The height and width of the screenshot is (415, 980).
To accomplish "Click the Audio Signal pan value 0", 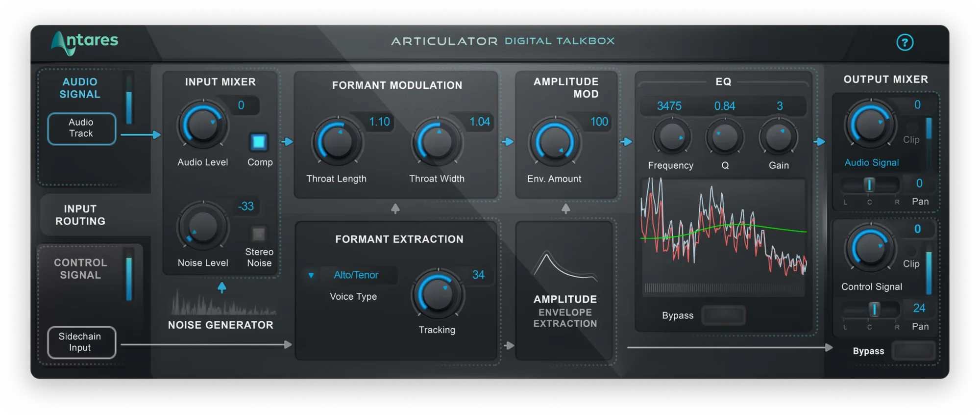I will point(919,183).
